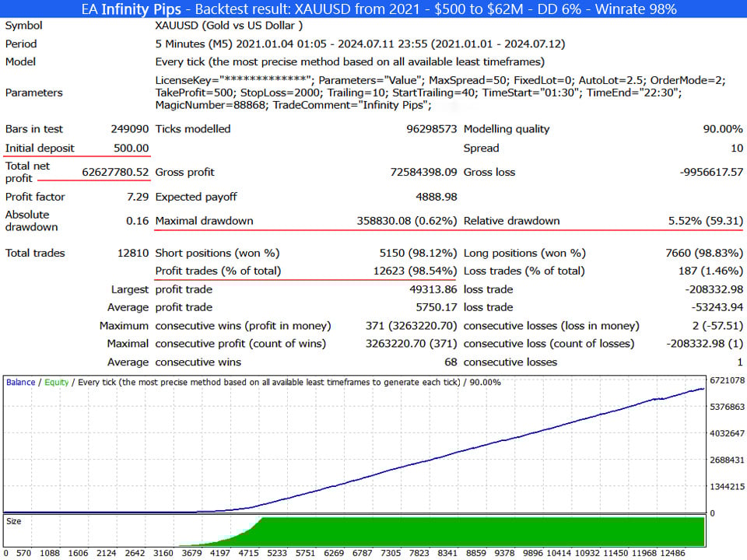Click Relative drawdown value 5.52% (59.31)
This screenshot has width=747, height=560.
coord(706,221)
